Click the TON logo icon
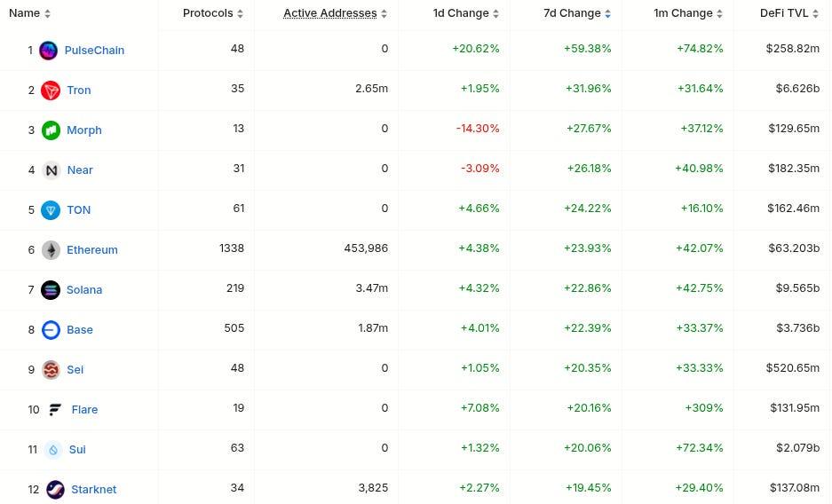 (x=51, y=210)
